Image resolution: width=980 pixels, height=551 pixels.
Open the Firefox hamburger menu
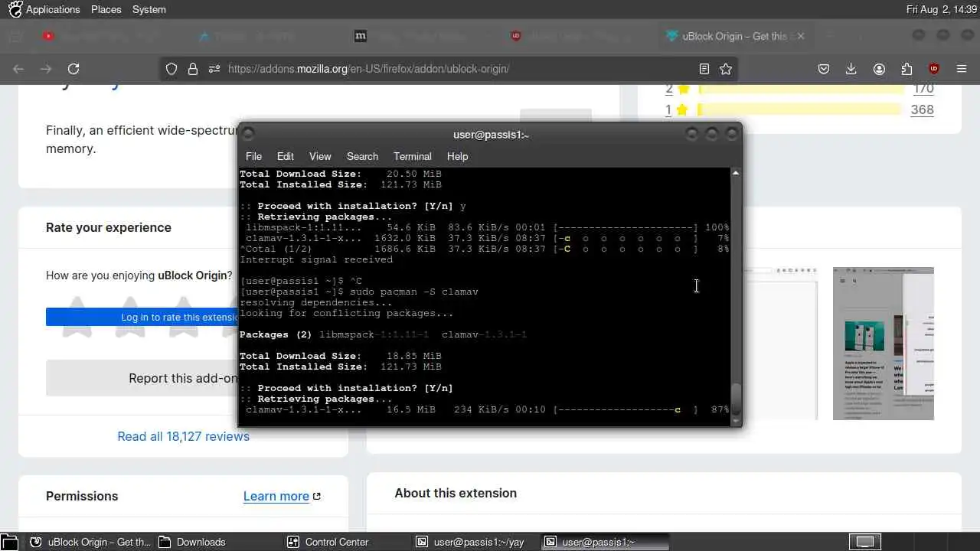click(962, 69)
